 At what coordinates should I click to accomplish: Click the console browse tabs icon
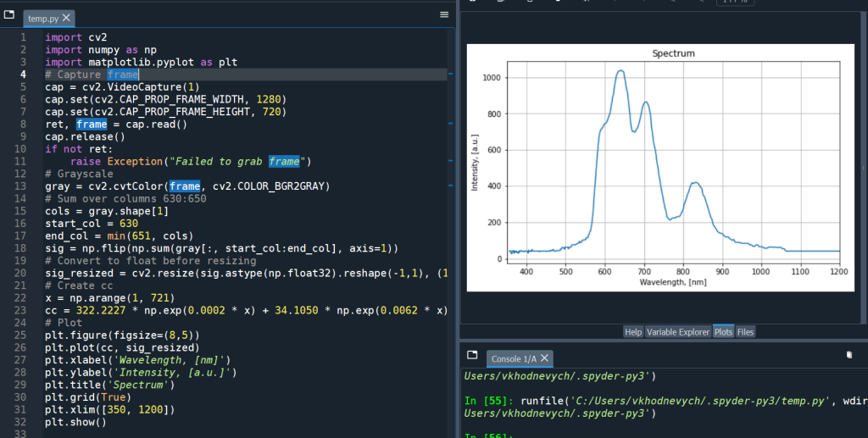472,357
